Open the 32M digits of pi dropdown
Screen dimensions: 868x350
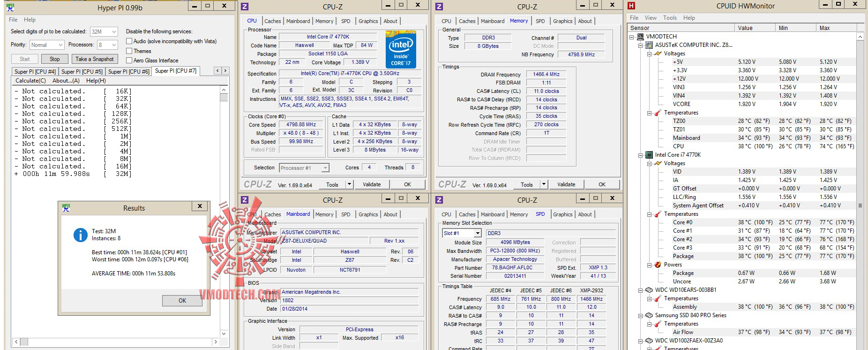point(104,31)
